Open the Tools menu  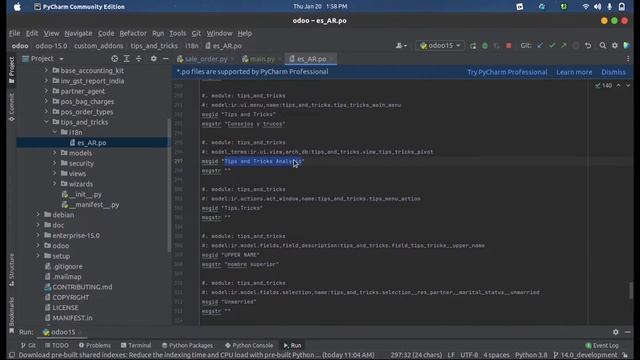click(x=177, y=33)
